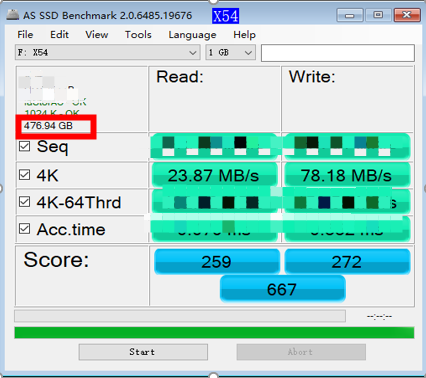426x378 pixels.
Task: Click the empty text field beside size dropdown
Action: [x=338, y=53]
